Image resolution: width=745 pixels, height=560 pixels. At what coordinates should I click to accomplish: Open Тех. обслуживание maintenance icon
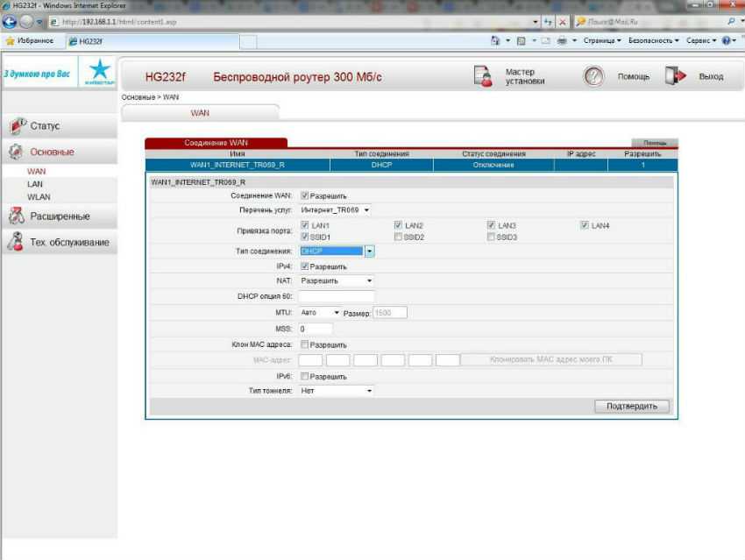(16, 243)
